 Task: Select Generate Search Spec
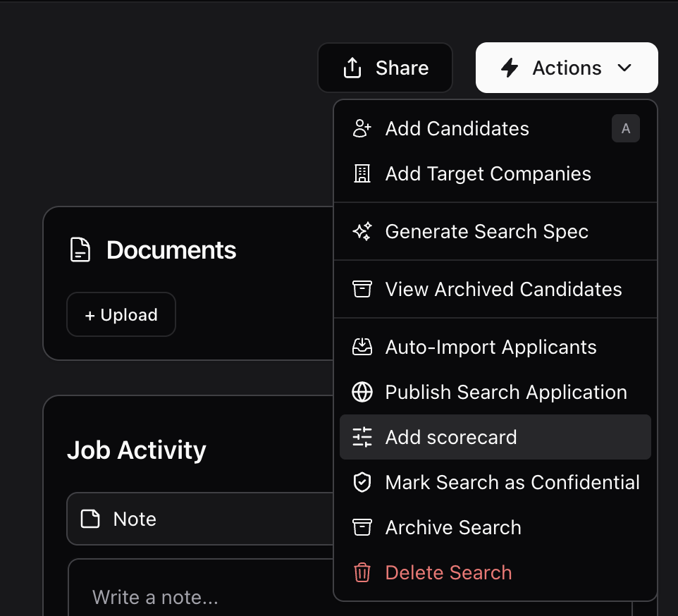(x=495, y=231)
